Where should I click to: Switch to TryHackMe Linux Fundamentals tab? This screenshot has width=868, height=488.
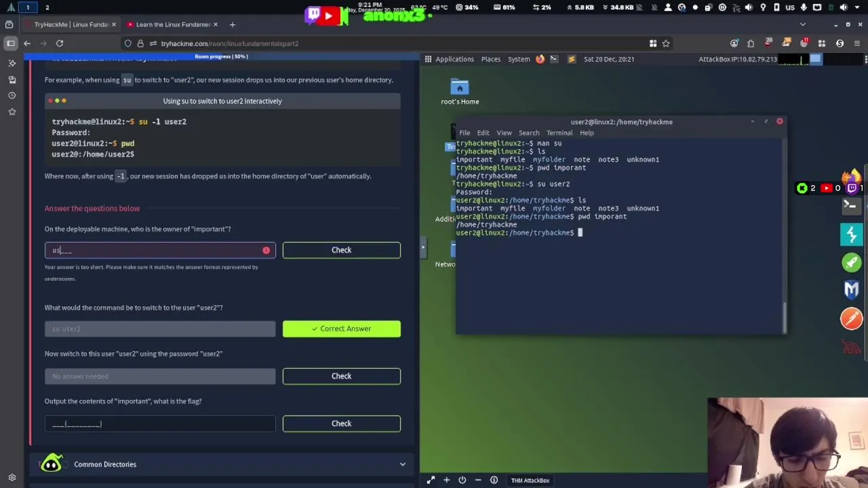[71, 24]
